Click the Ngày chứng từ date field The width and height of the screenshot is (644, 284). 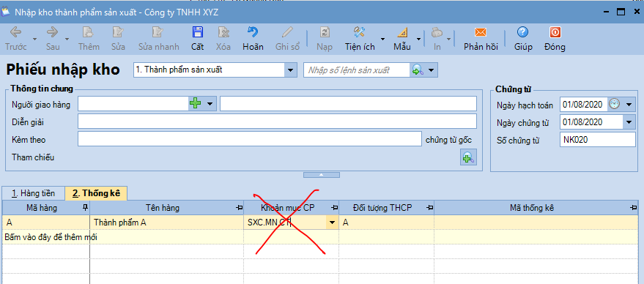pyautogui.click(x=591, y=122)
